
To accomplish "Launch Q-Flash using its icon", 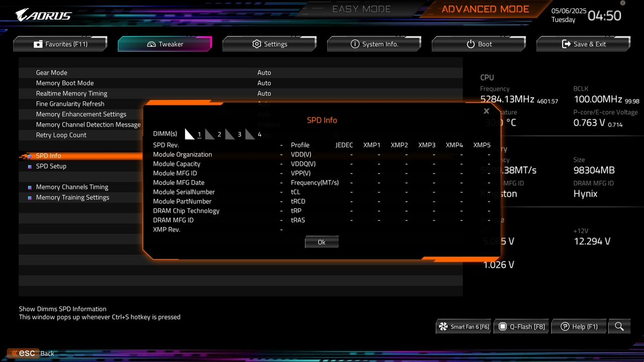I will pyautogui.click(x=503, y=326).
